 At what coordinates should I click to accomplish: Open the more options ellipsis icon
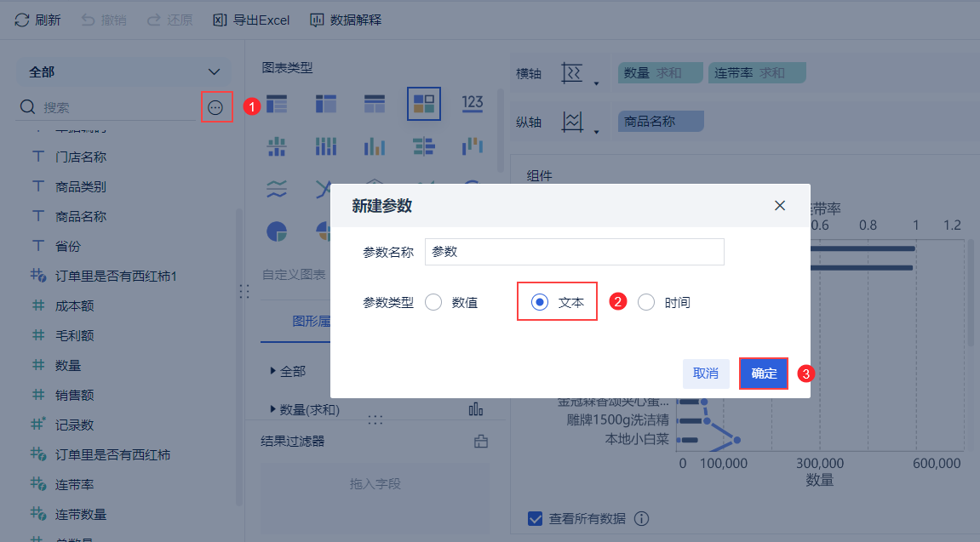point(215,107)
